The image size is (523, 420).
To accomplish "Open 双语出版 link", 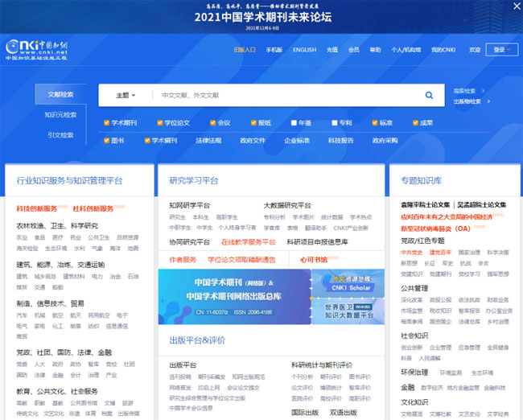I will click(344, 413).
